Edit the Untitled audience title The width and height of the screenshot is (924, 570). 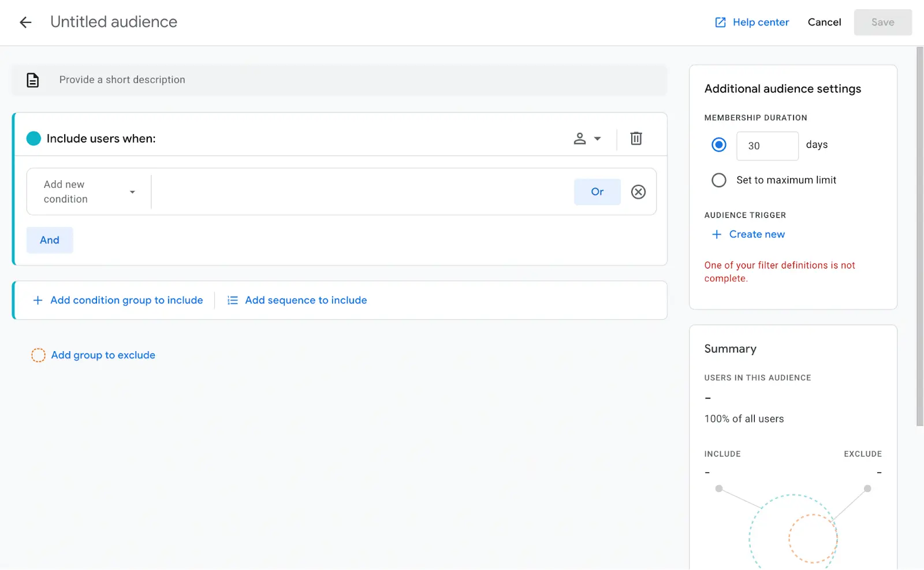click(x=114, y=22)
